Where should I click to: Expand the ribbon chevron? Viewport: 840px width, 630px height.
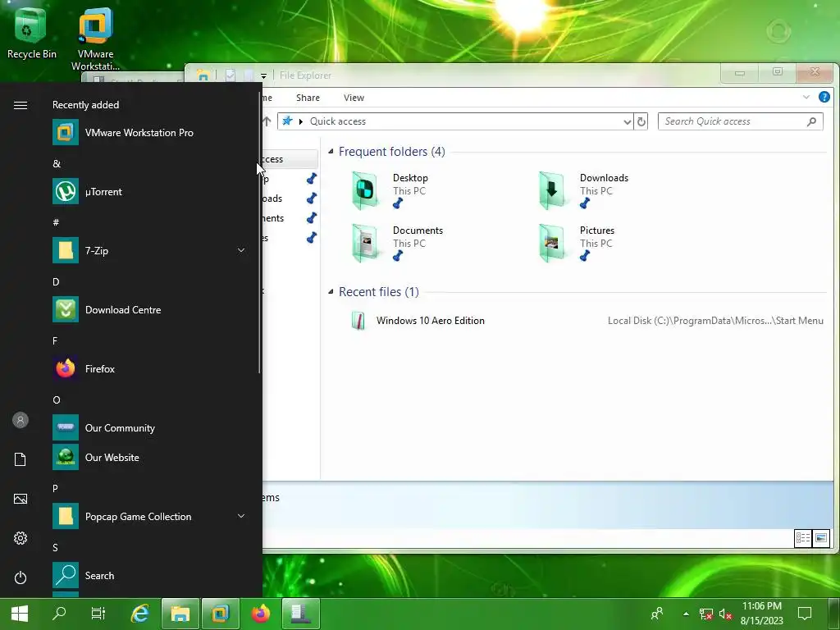[x=806, y=97]
